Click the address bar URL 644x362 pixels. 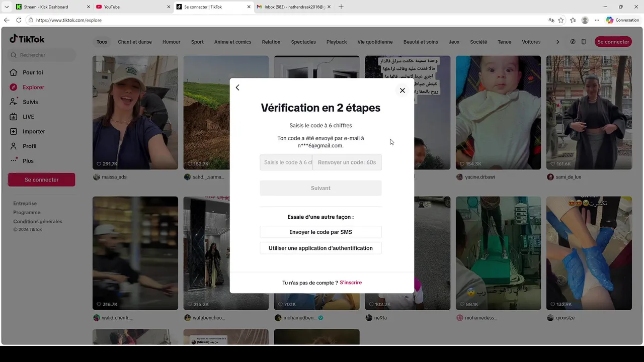pyautogui.click(x=69, y=20)
